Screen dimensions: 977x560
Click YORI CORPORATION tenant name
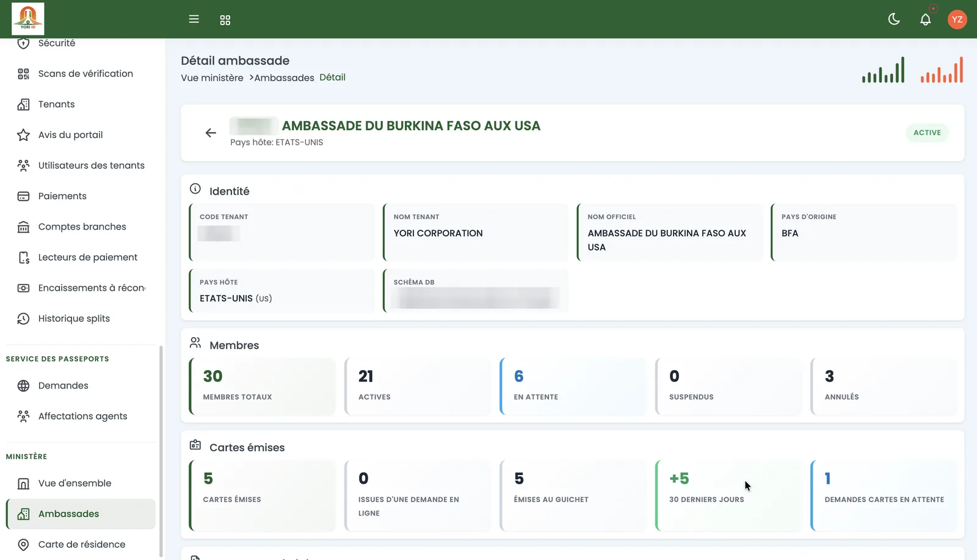pyautogui.click(x=438, y=233)
